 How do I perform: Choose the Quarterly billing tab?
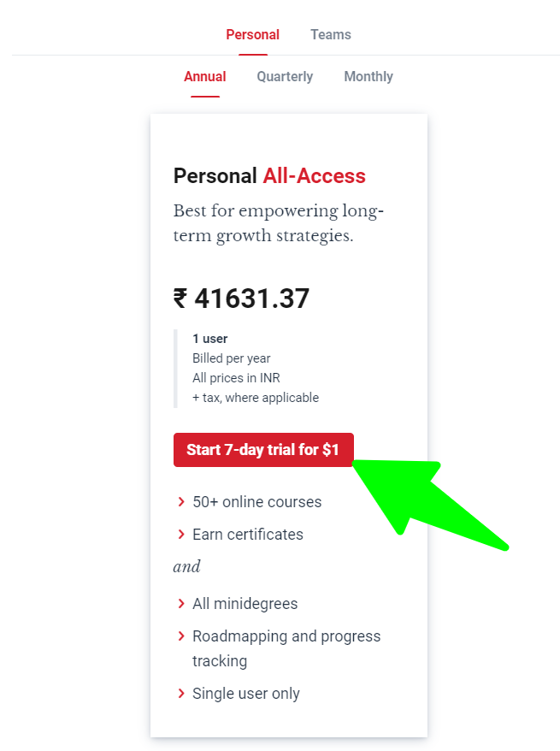point(285,77)
